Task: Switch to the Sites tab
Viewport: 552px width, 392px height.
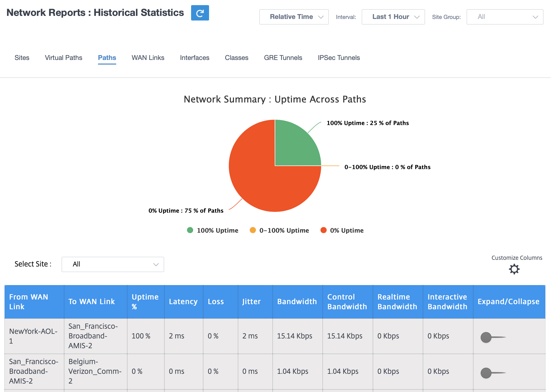Action: click(x=22, y=58)
